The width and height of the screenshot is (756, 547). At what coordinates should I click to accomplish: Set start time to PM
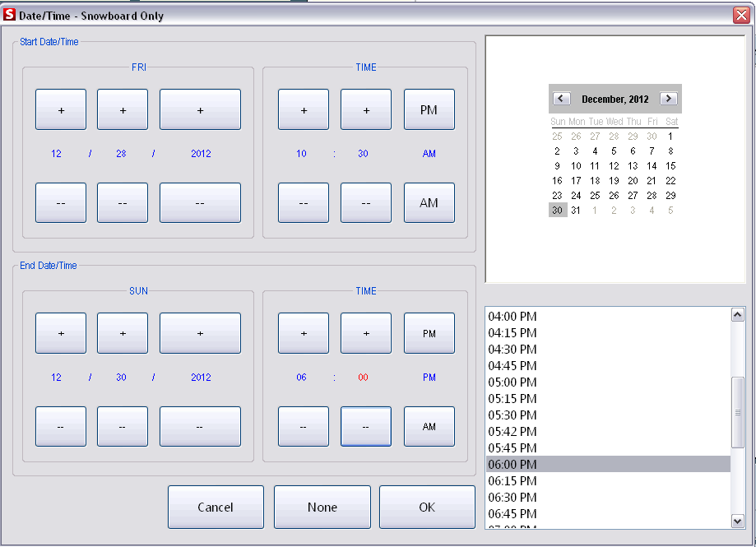[x=429, y=109]
